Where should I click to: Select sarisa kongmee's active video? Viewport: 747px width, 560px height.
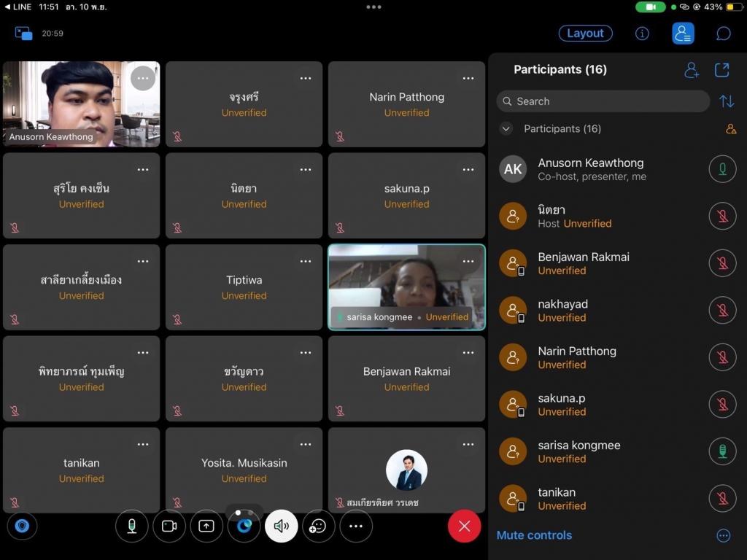click(x=406, y=287)
